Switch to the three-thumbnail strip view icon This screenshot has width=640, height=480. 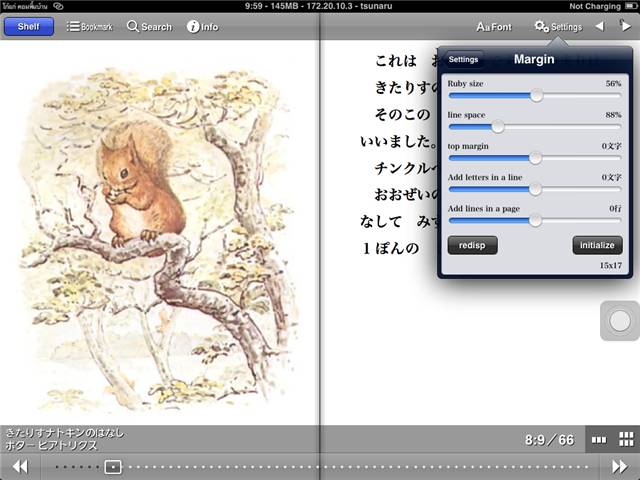point(599,440)
